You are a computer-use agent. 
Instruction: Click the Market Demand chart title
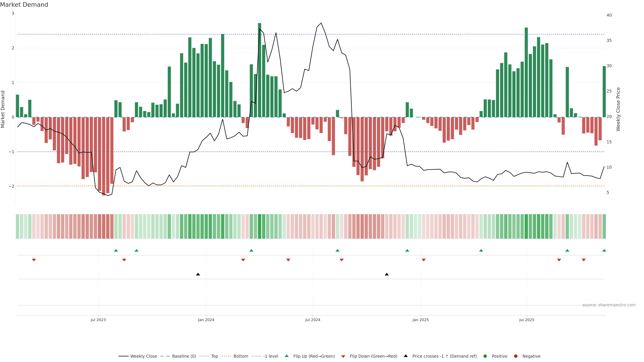(24, 5)
